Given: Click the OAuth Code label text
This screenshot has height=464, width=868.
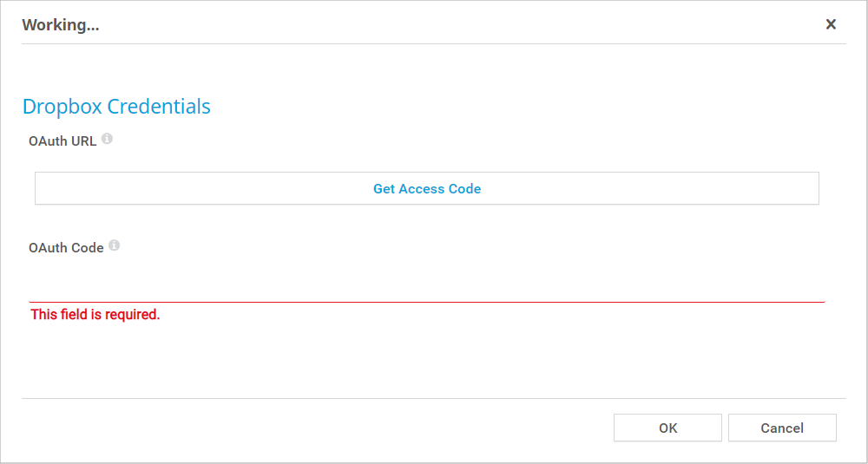Looking at the screenshot, I should (66, 248).
